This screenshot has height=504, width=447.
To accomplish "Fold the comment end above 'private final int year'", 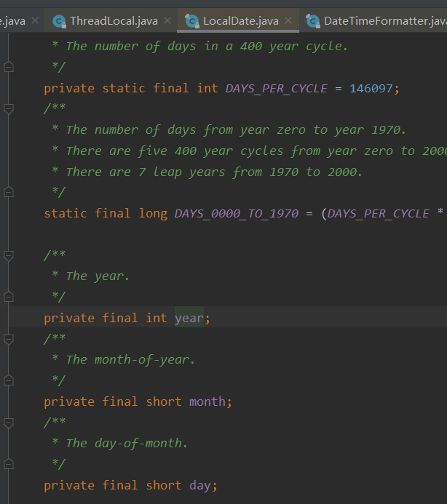I will (9, 297).
